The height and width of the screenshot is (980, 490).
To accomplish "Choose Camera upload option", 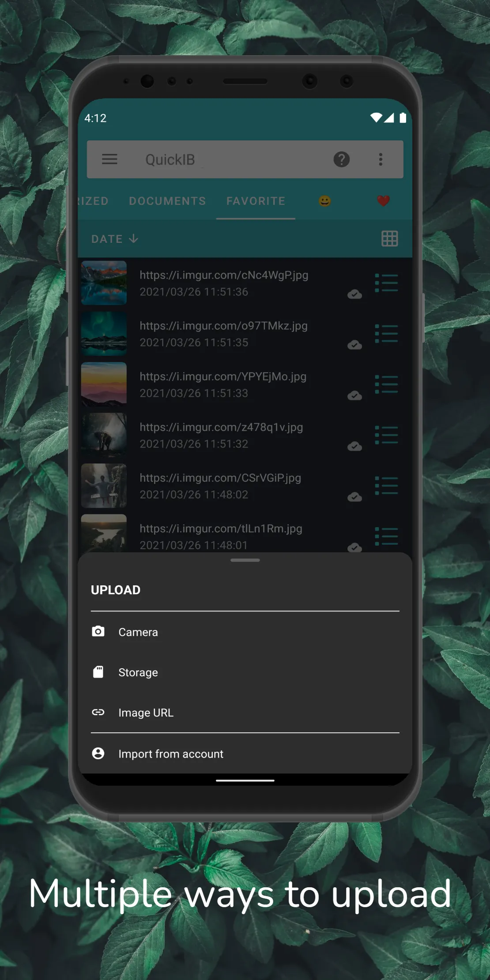I will coord(245,632).
